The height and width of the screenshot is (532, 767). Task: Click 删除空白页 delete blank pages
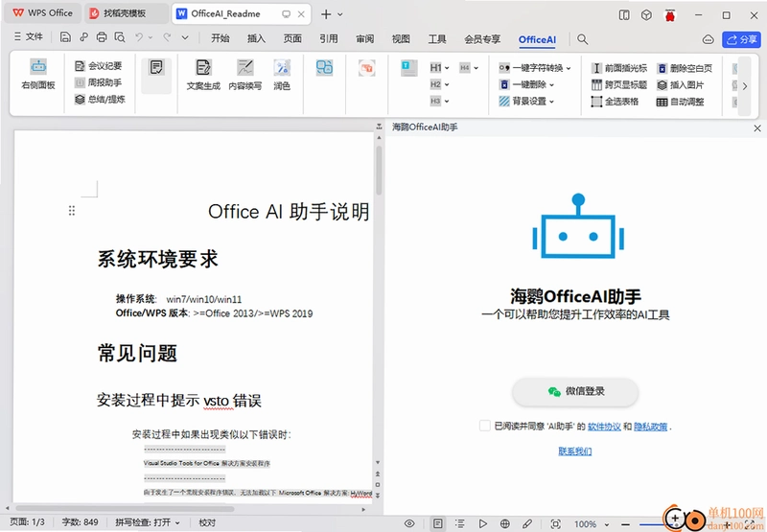[x=685, y=68]
